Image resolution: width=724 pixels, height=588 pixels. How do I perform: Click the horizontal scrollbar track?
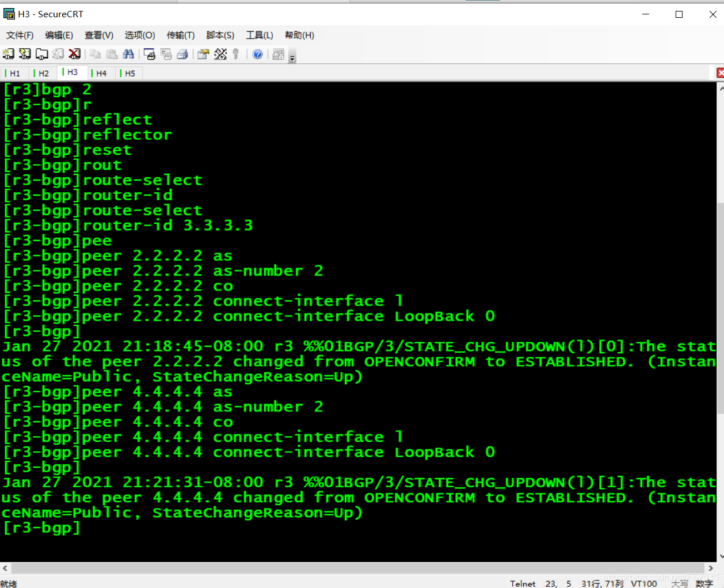(358, 568)
